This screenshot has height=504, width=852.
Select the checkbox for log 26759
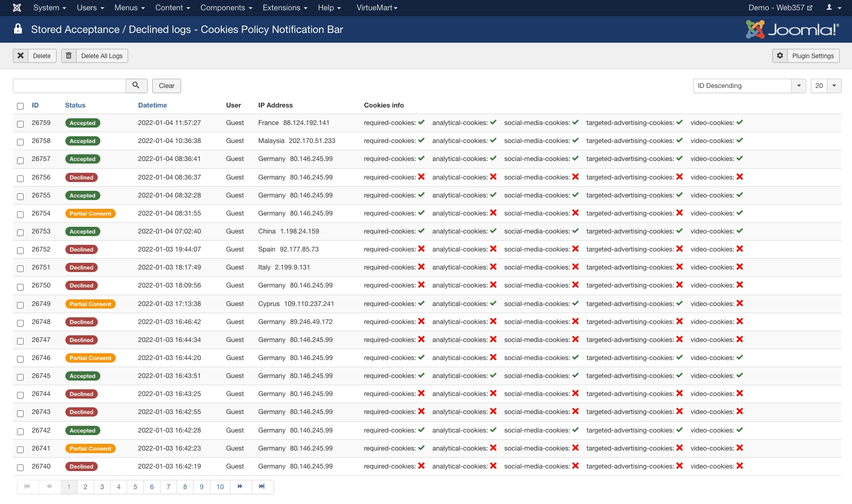[20, 124]
